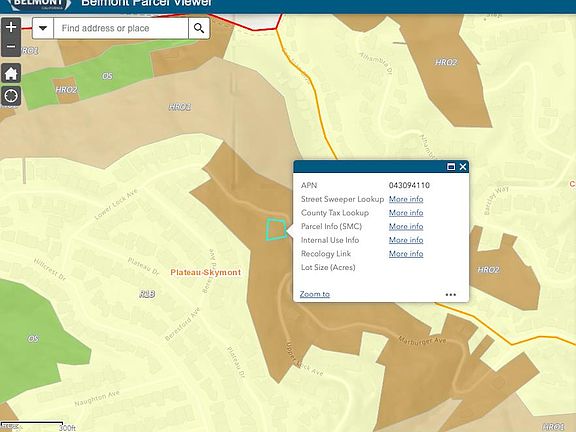Select the highlighted teal parcel outline
The height and width of the screenshot is (432, 576).
[276, 230]
